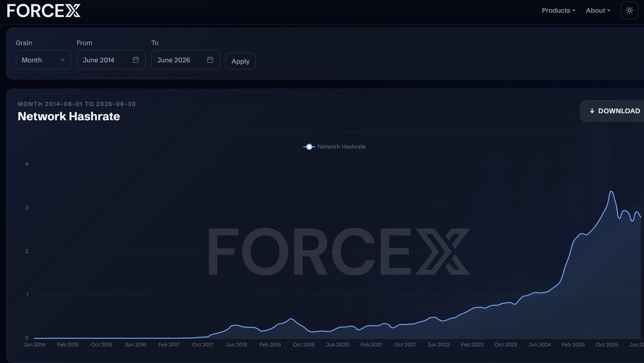
Task: Click the Grain label
Action: click(x=24, y=43)
